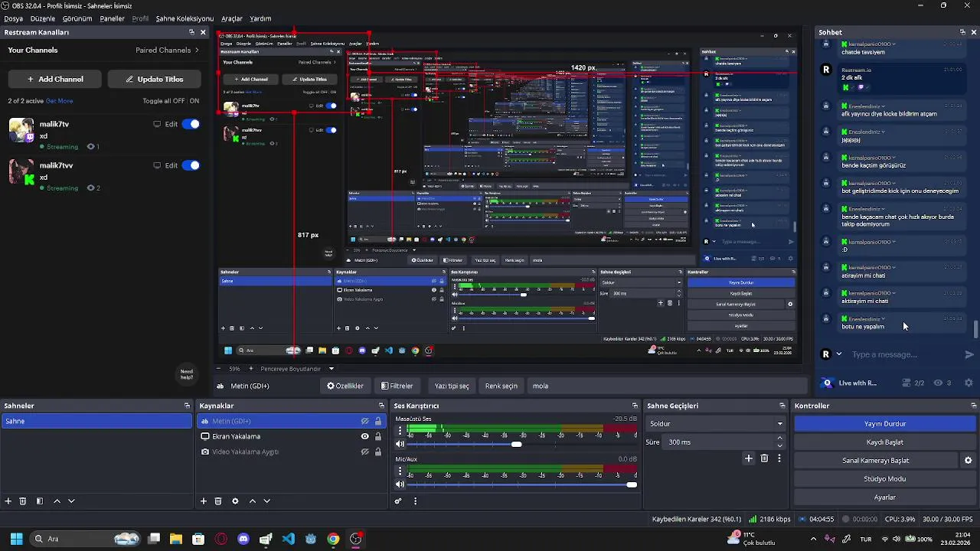
Task: Show the Metin (GDI+) source with its eye icon
Action: [365, 421]
